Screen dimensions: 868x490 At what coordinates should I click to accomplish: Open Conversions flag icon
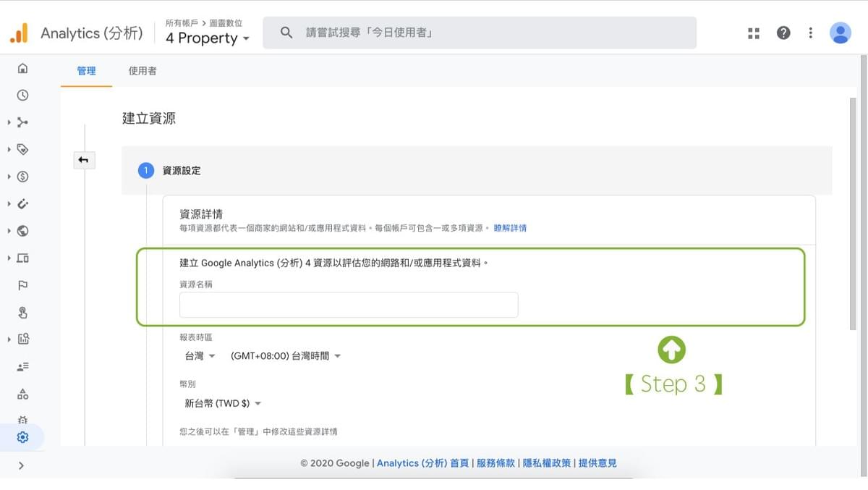[22, 285]
